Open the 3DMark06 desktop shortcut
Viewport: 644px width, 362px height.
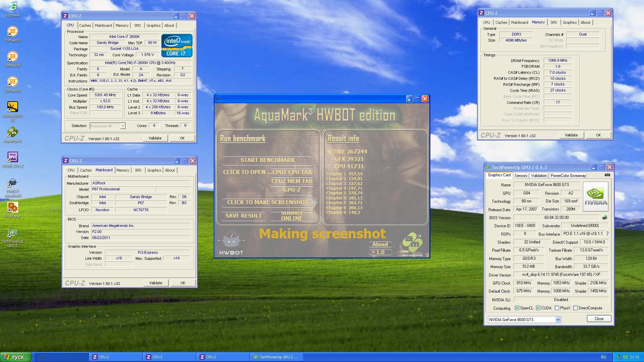[12, 84]
